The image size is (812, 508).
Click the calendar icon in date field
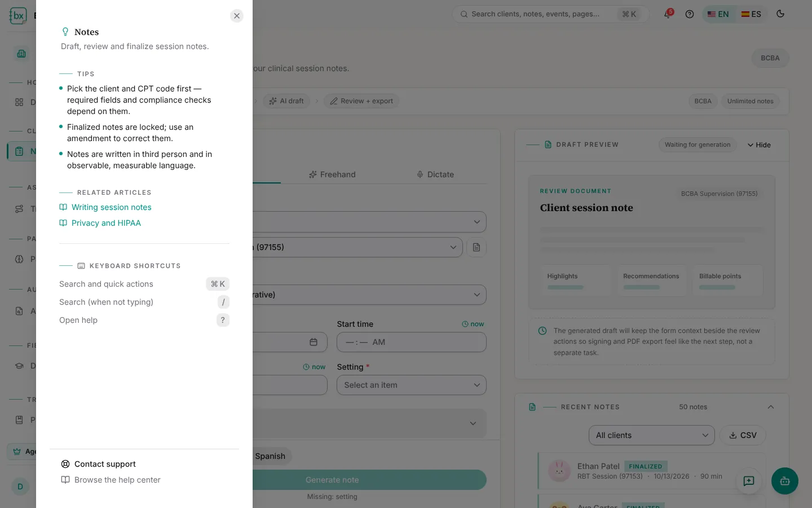pyautogui.click(x=314, y=342)
